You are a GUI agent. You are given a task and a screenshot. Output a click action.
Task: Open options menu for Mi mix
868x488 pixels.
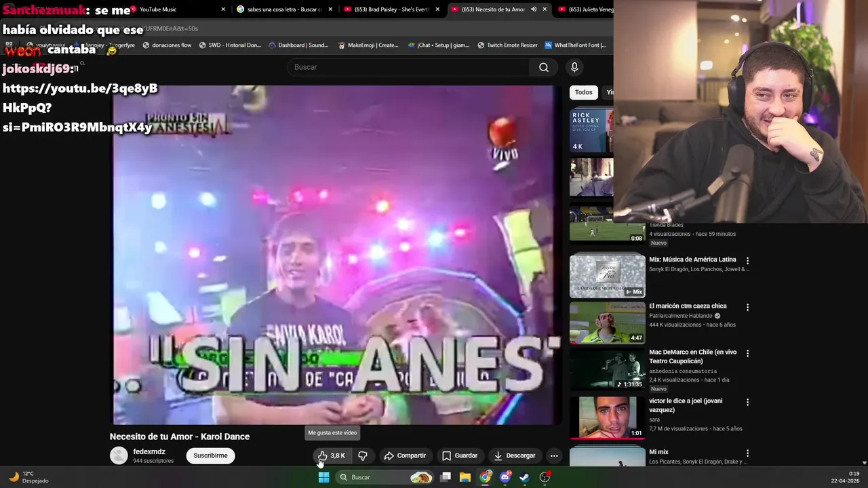(x=748, y=453)
